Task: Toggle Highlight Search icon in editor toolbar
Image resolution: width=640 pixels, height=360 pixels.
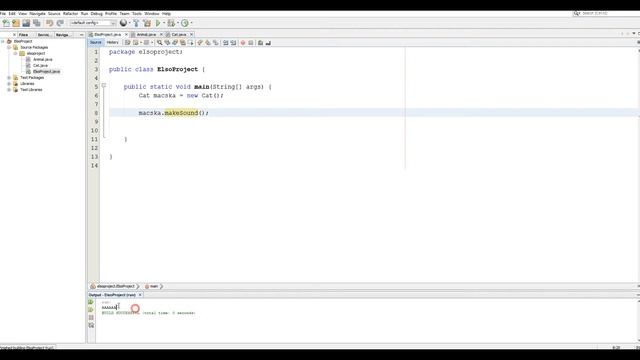Action: click(182, 42)
